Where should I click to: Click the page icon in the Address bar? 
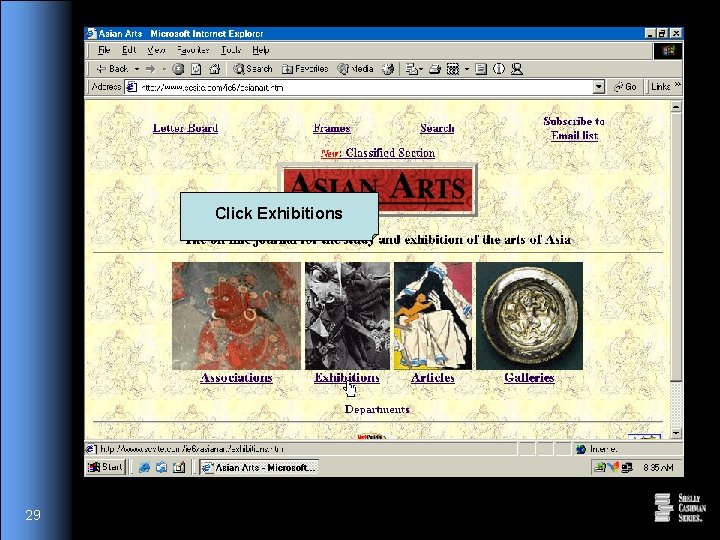tap(132, 87)
